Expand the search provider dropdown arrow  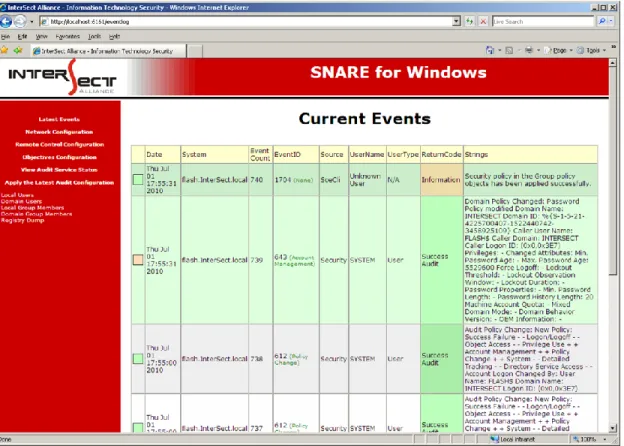pyautogui.click(x=611, y=21)
